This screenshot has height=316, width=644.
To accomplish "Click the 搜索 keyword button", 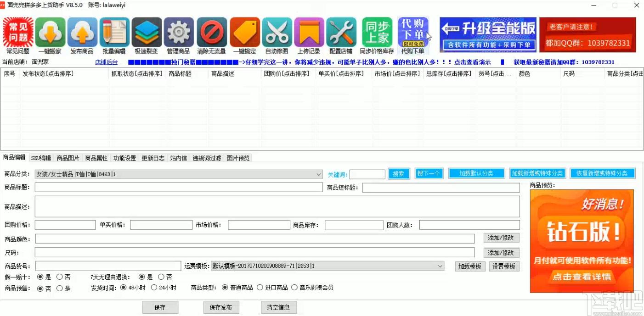I will click(x=399, y=174).
